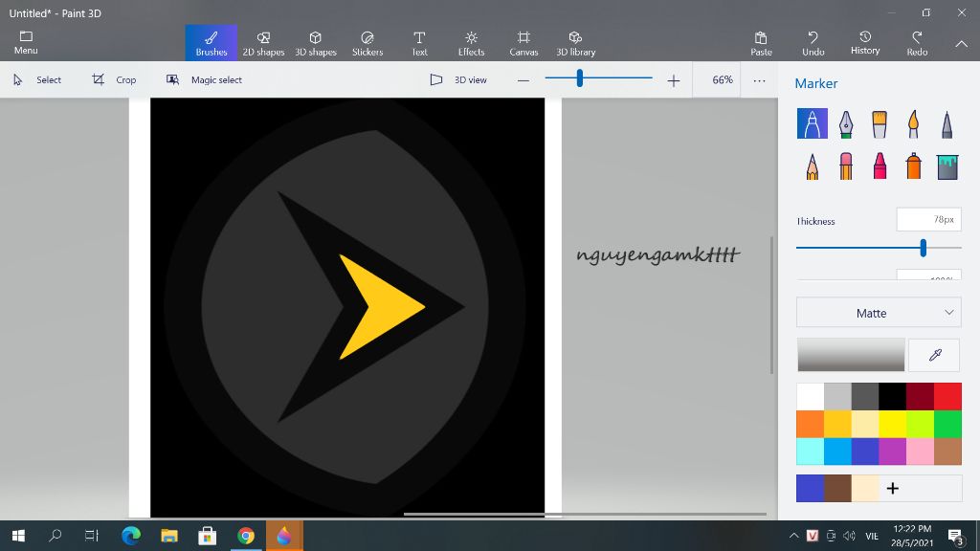Toggle 3D view mode

(458, 80)
